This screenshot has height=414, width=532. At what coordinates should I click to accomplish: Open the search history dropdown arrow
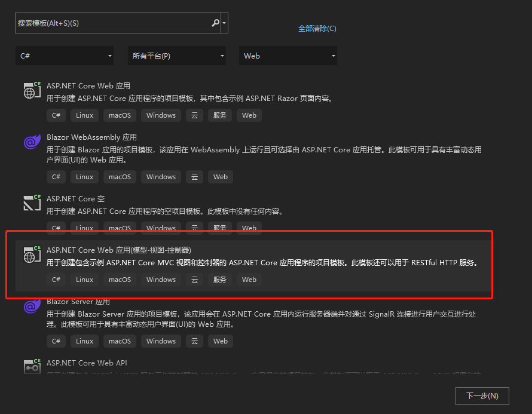click(224, 23)
